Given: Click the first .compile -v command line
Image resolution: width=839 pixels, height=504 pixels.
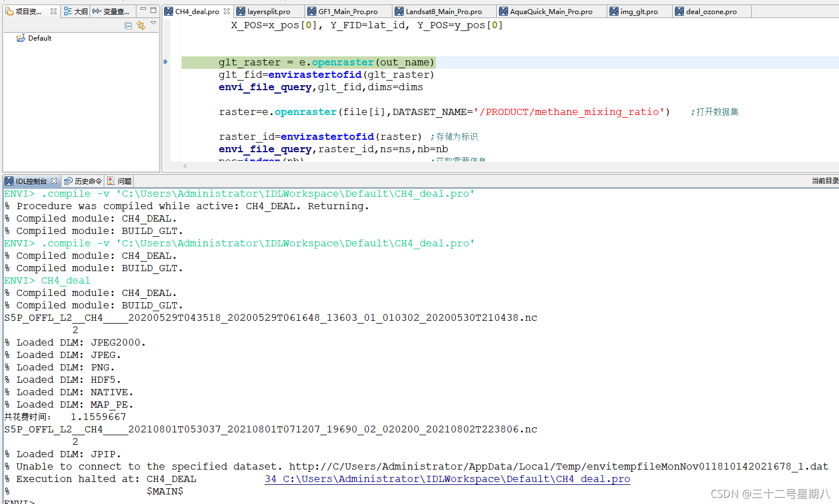Looking at the screenshot, I should [x=239, y=193].
